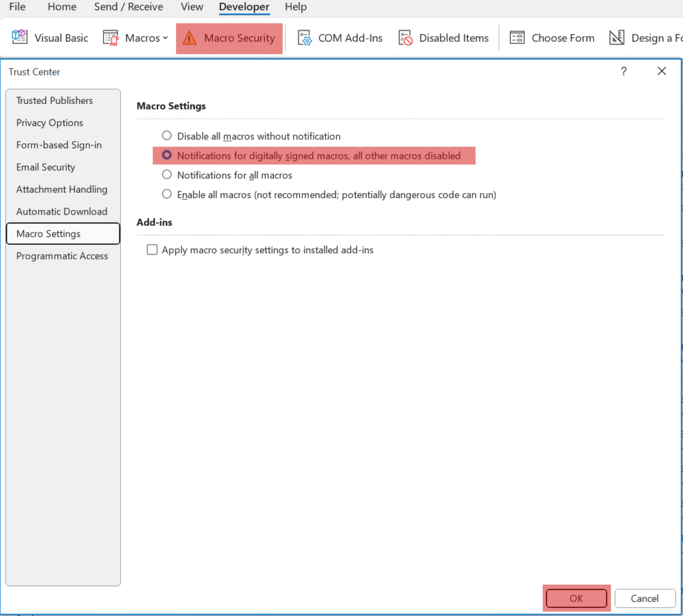Expand the Macros dropdown arrow
The image size is (683, 616).
click(165, 38)
